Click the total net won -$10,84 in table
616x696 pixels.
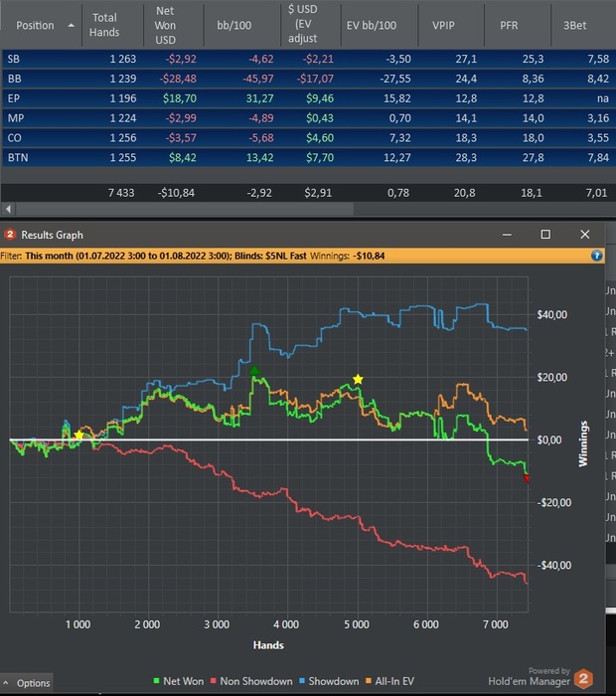point(176,193)
